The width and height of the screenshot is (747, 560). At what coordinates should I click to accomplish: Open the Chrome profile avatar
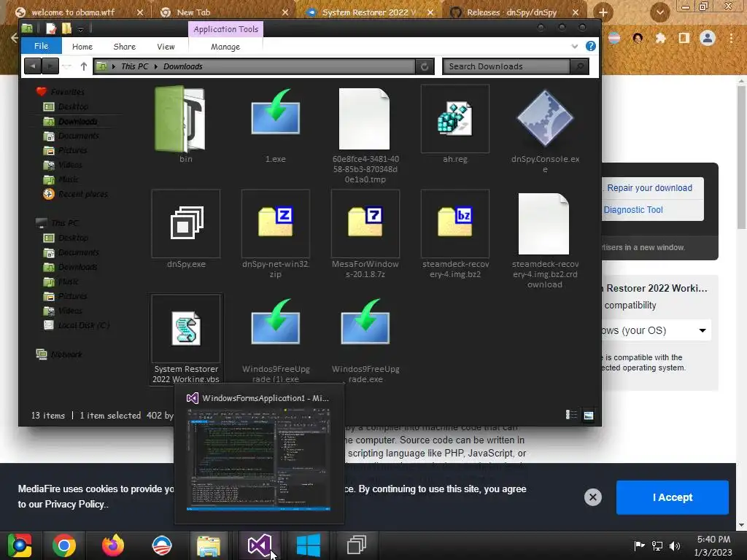click(708, 38)
